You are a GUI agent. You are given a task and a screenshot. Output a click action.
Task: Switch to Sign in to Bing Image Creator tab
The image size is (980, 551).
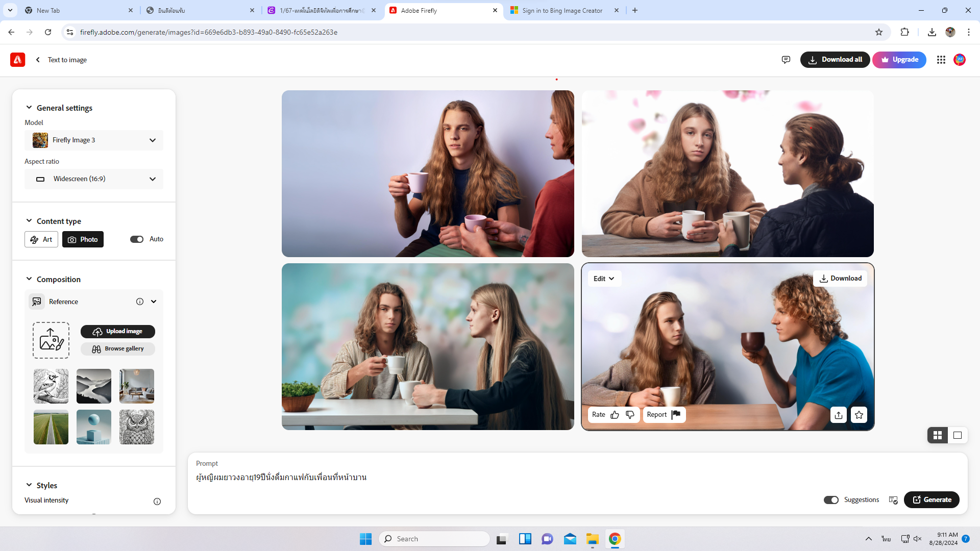click(x=562, y=10)
